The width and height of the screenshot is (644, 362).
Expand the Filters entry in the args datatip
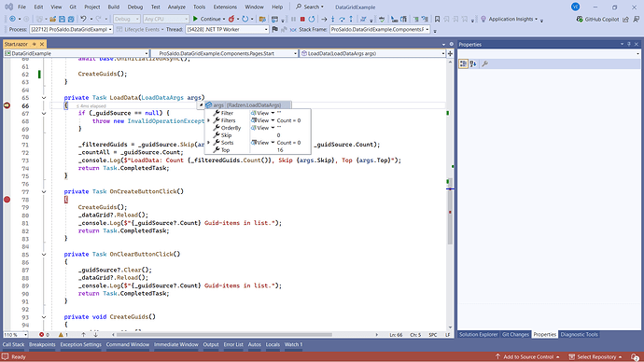209,120
